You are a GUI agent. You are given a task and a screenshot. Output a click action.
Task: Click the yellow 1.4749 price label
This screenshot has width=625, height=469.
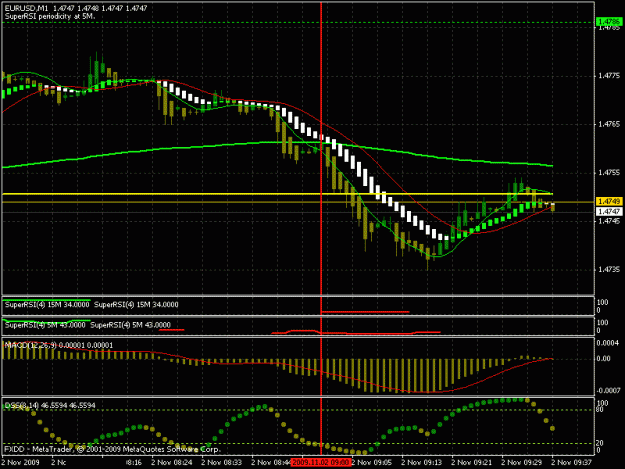pyautogui.click(x=609, y=202)
